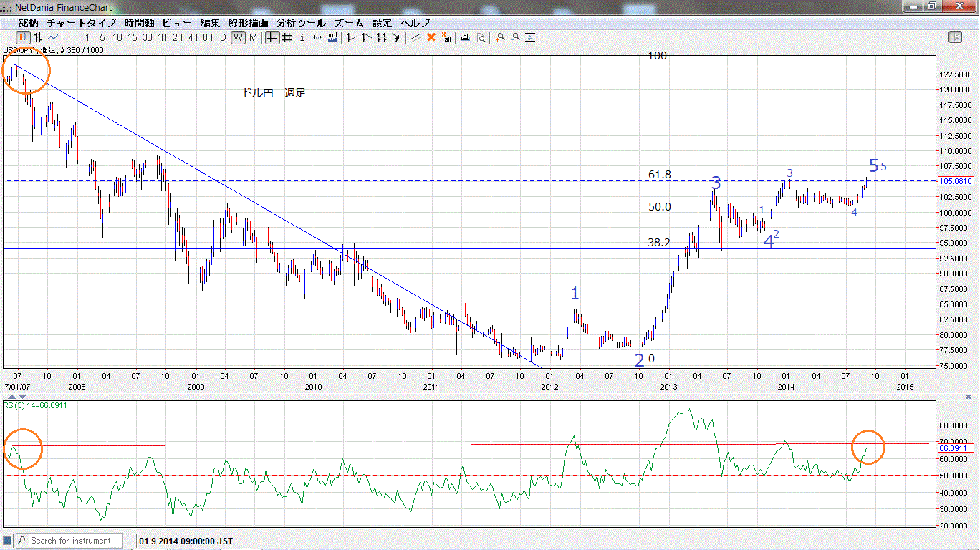Click the status bar date 01 9 2014 09:00:00 JST

[186, 541]
